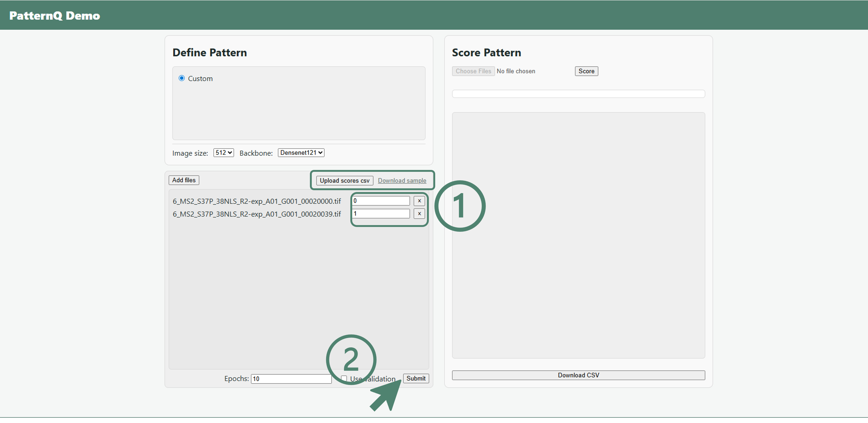Screen dimensions: 868x423
Task: Open the Image size dropdown
Action: tap(223, 153)
